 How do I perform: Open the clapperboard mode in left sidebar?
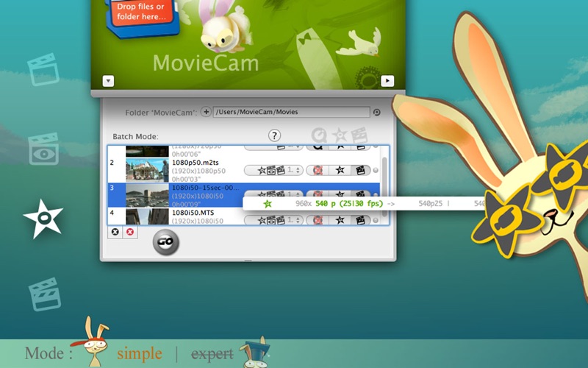[x=43, y=69]
